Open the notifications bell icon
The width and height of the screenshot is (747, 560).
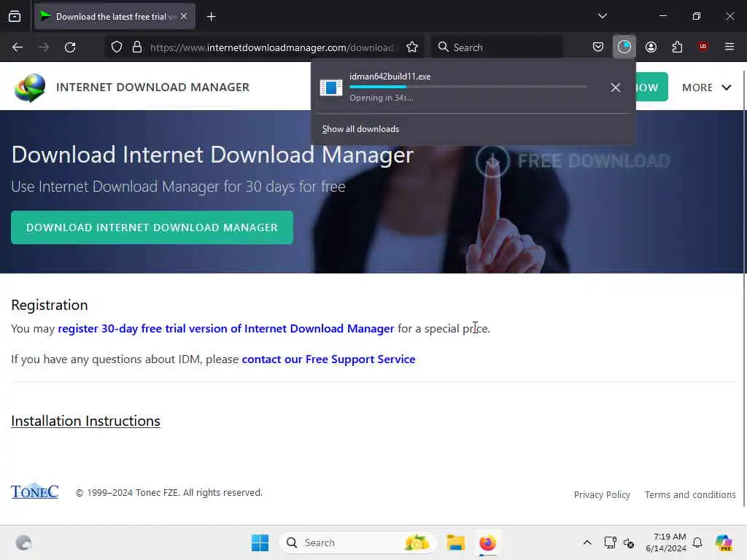(697, 542)
